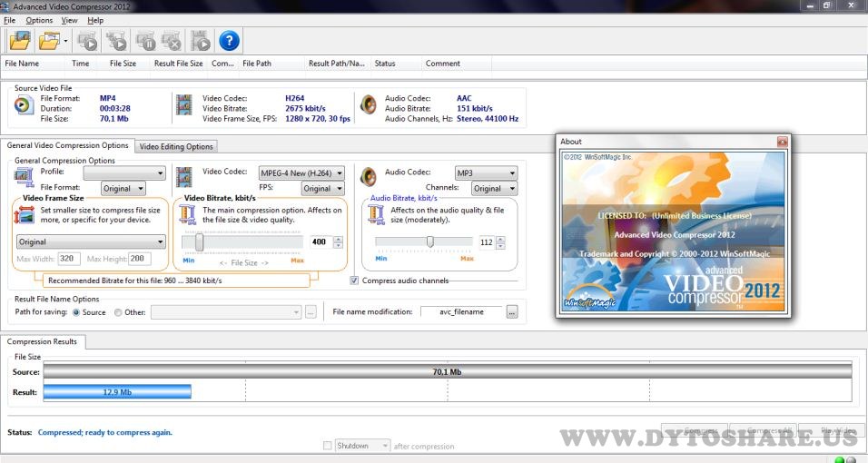
Task: Click the Compress button at bottom
Action: 695,430
